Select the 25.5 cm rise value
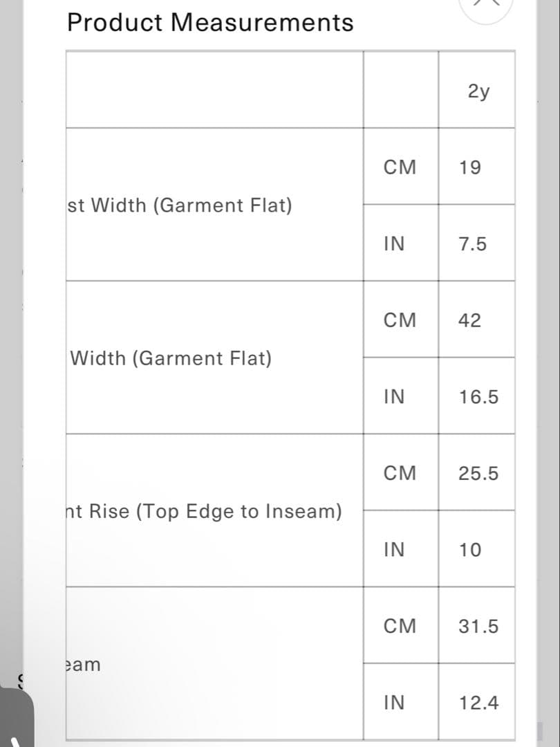560x747 pixels. pos(478,474)
